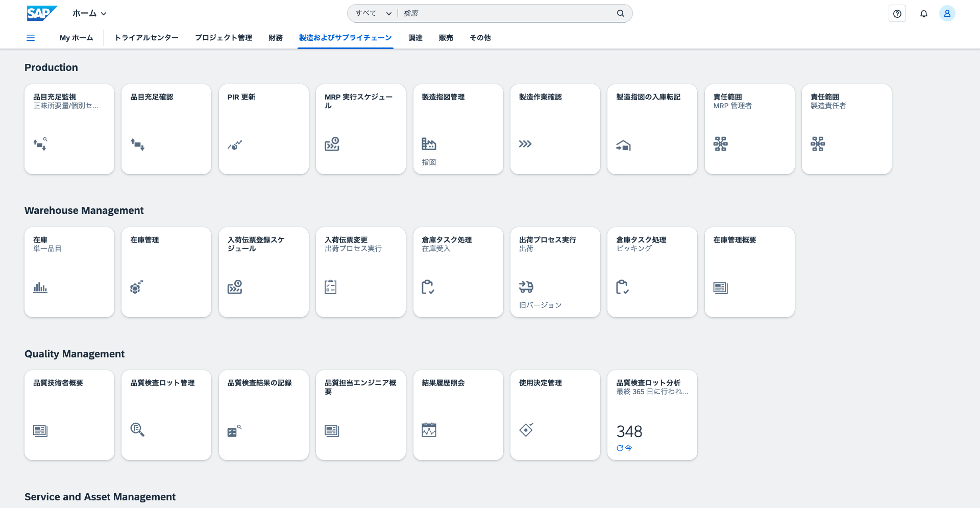Screen dimensions: 980x508
Task: Click the MRP 管理者 subtitle text
Action: [733, 106]
